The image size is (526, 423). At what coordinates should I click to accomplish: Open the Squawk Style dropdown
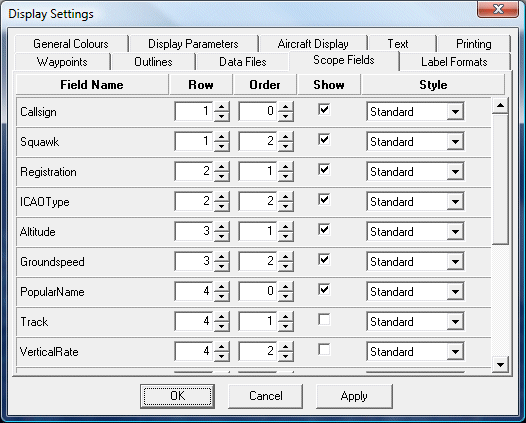pos(456,142)
